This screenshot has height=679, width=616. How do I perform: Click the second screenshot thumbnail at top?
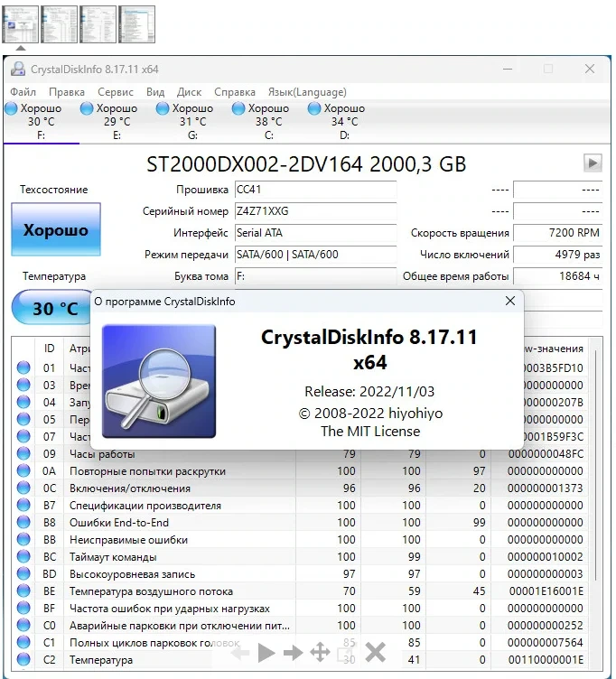[x=60, y=24]
